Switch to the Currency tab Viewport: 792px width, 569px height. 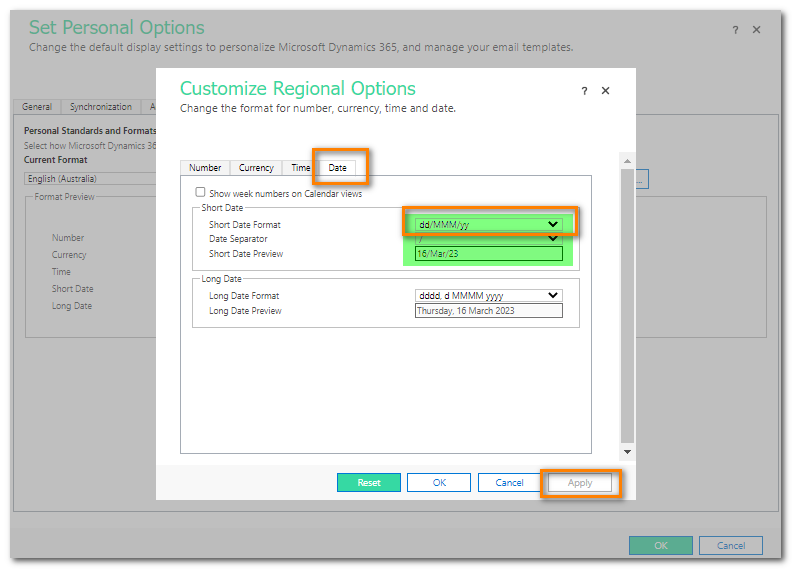256,168
